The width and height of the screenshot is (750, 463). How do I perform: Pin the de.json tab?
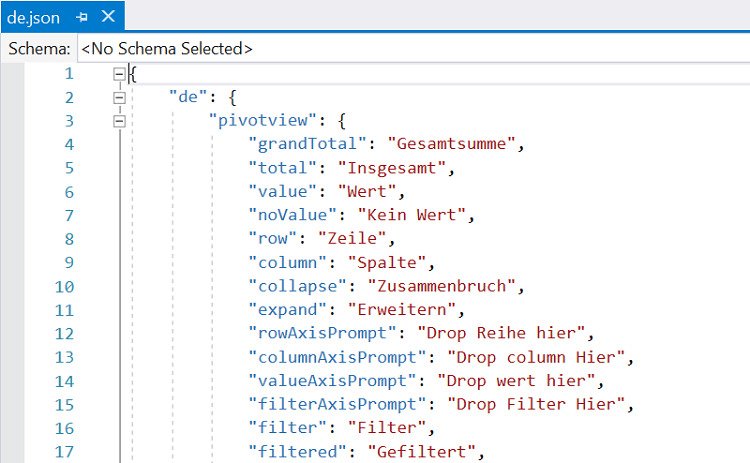click(82, 17)
